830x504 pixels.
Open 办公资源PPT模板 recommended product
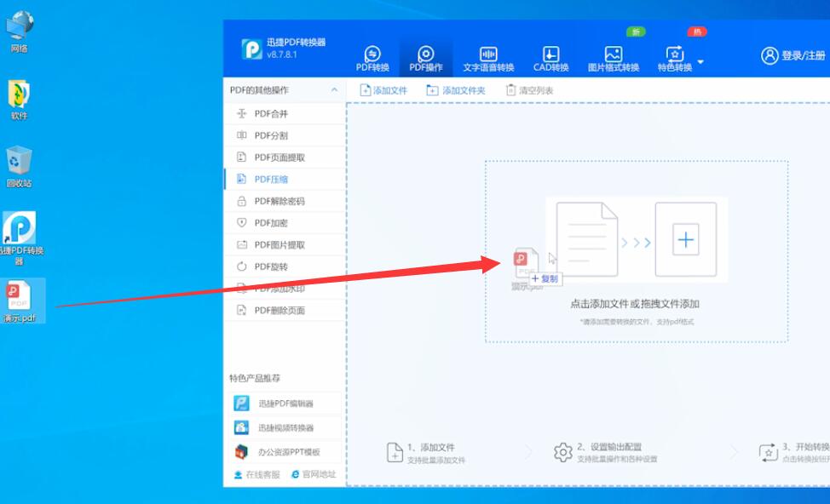285,452
